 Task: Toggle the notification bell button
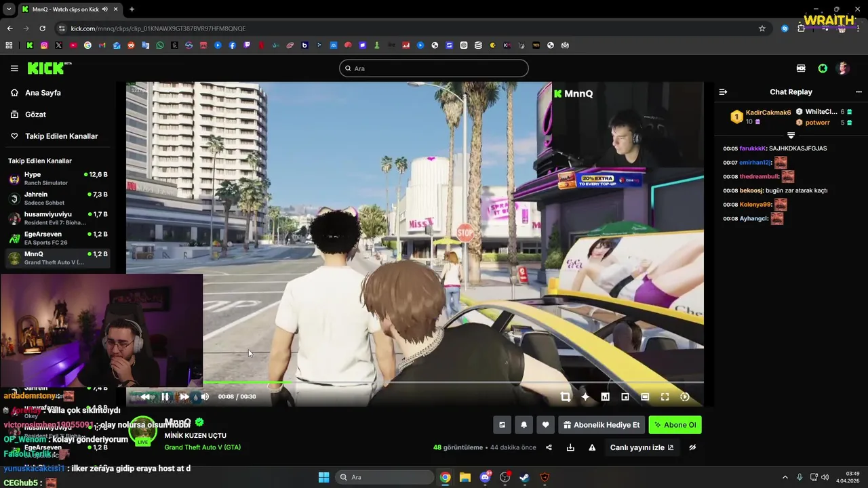pos(524,425)
